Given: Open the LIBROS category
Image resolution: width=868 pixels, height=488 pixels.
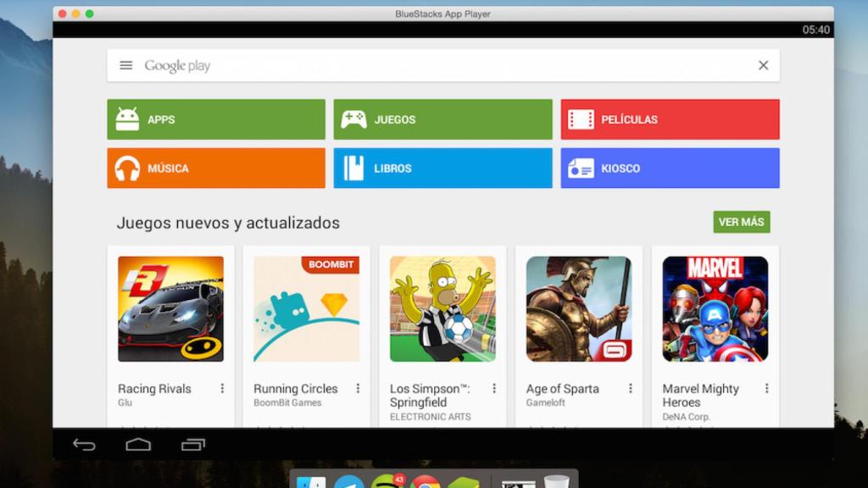Looking at the screenshot, I should pos(442,168).
